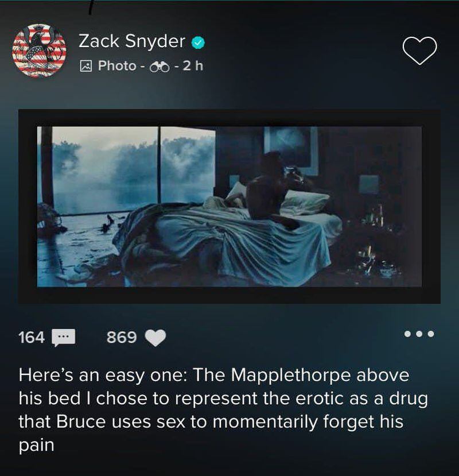Image resolution: width=459 pixels, height=476 pixels.
Task: Expand the Mapplethorpe caption text
Action: pos(223,410)
